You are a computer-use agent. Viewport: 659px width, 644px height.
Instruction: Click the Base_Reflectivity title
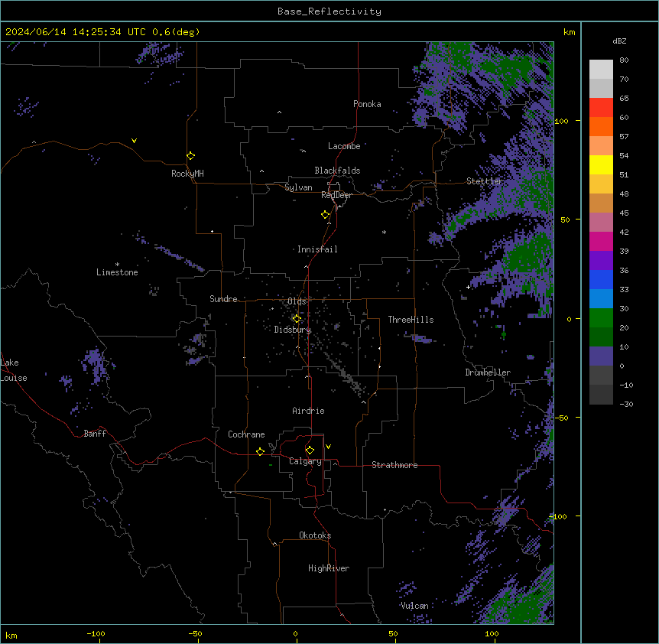329,11
